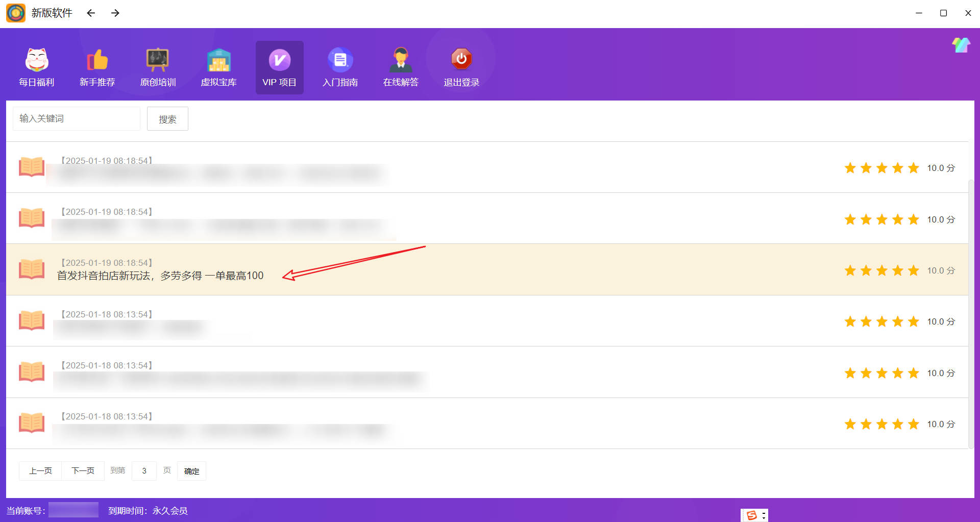Click the book icon of the highlighted entry
Screen dimensions: 980x522
[x=31, y=269]
